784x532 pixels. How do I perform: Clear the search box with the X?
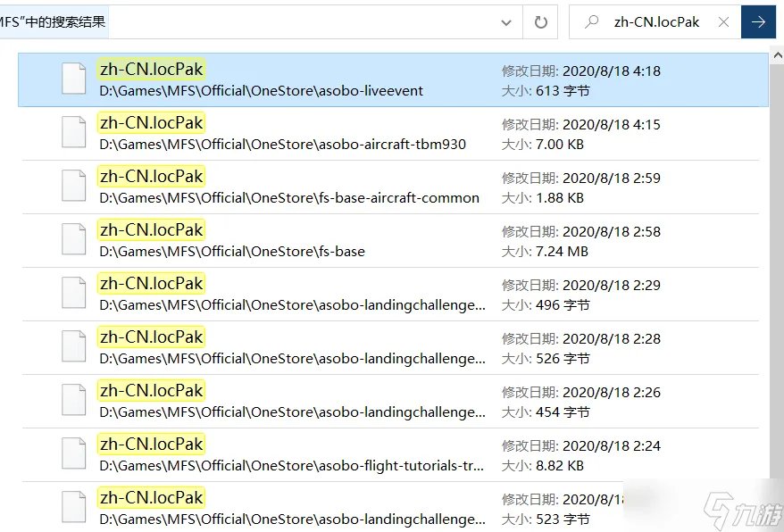(724, 22)
